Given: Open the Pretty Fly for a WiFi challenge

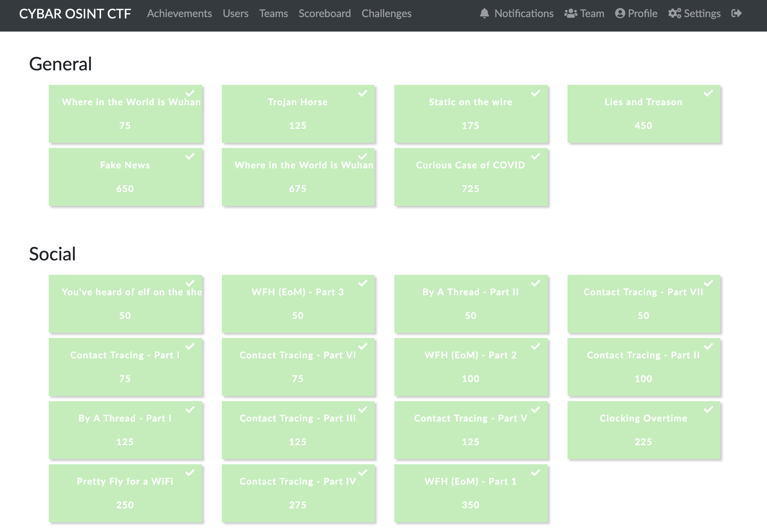Looking at the screenshot, I should pyautogui.click(x=125, y=493).
